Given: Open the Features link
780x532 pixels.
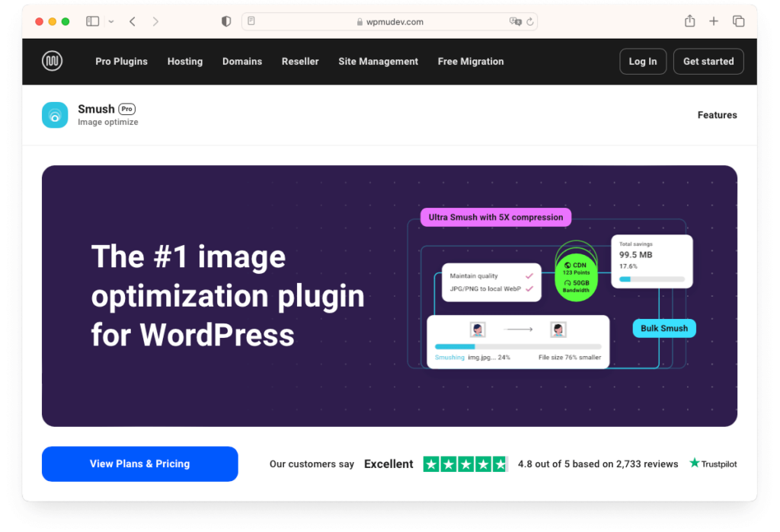Looking at the screenshot, I should click(717, 115).
